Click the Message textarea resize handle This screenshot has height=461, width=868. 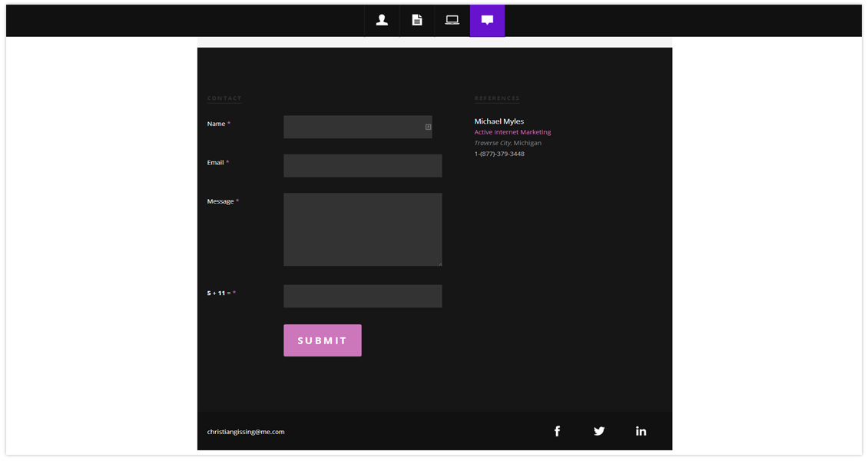pyautogui.click(x=439, y=264)
